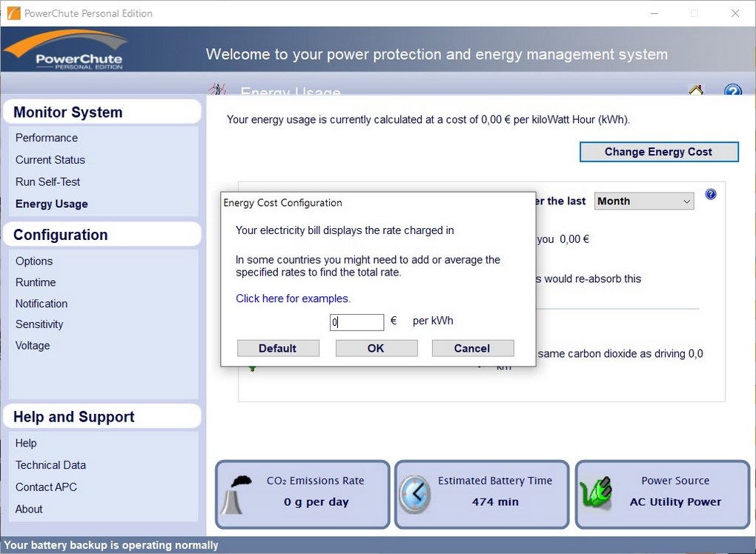Image resolution: width=756 pixels, height=554 pixels.
Task: Follow the 'Click here for examples' link
Action: [x=293, y=298]
